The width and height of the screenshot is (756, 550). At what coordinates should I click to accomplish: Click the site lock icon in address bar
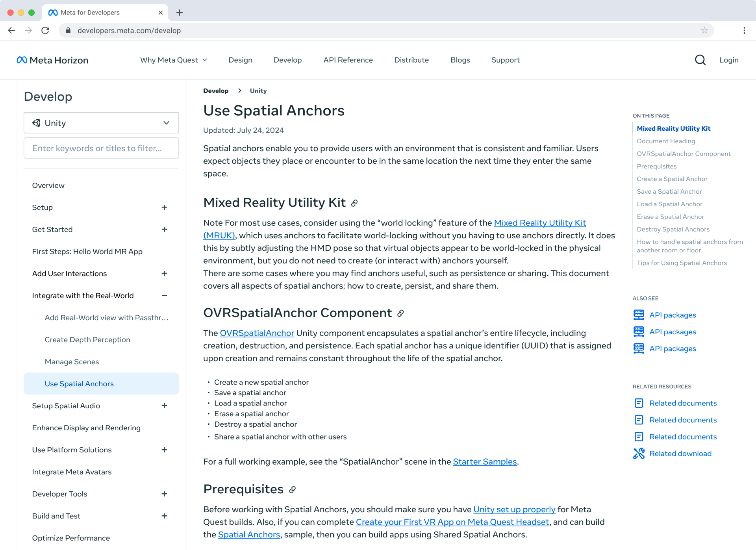68,30
